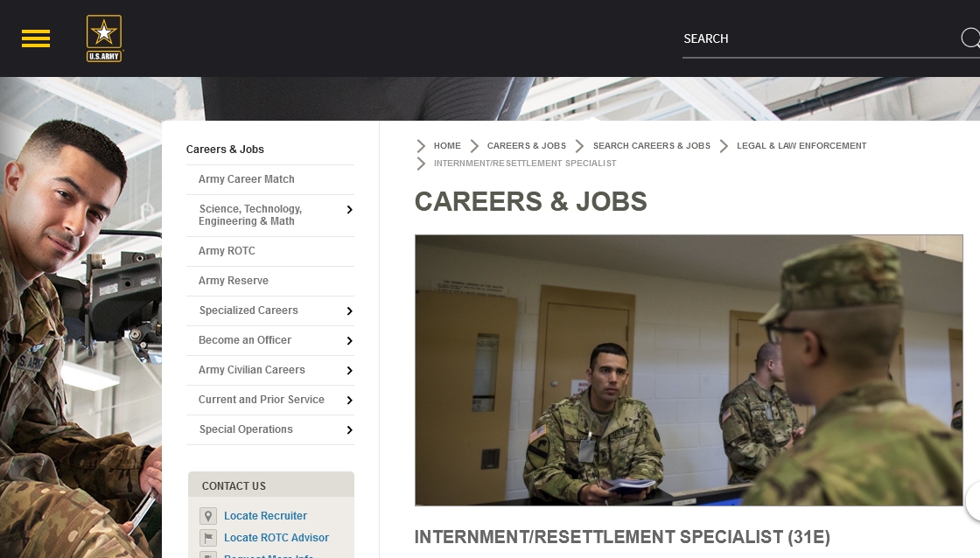The image size is (980, 558).
Task: Open Careers & Jobs breadcrumb link
Action: [526, 145]
